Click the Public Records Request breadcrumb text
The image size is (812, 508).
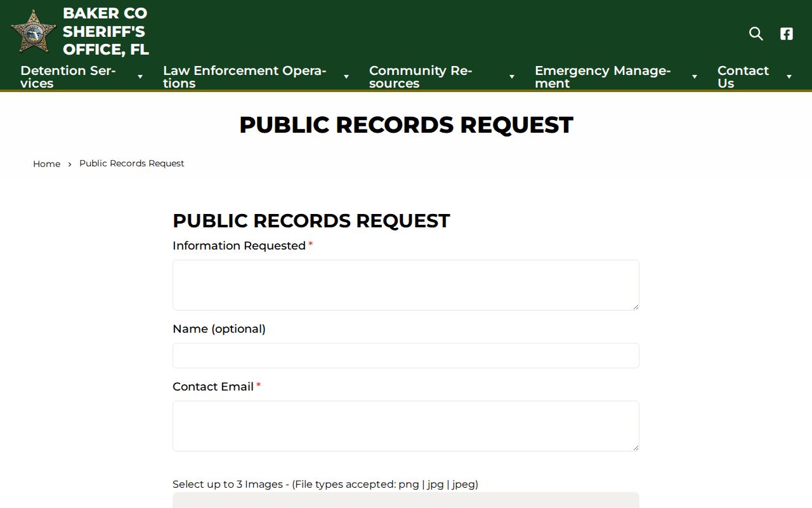(x=132, y=163)
